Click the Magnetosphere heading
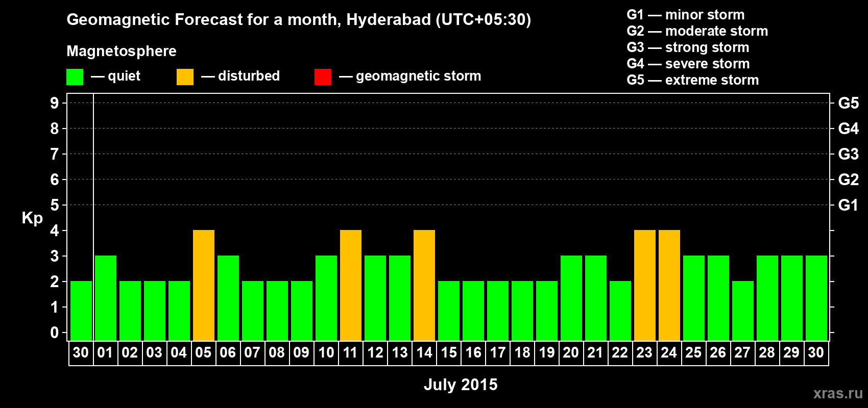Image resolution: width=868 pixels, height=408 pixels. click(122, 52)
